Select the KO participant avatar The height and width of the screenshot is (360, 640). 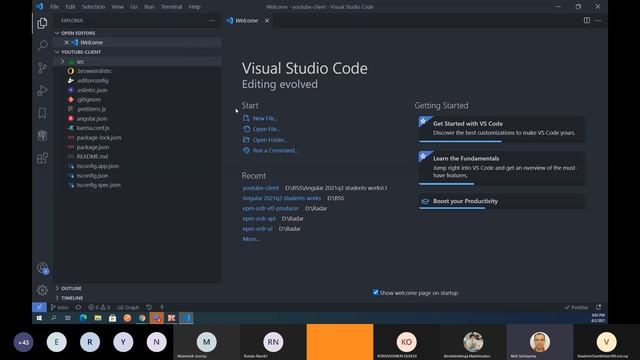406,342
